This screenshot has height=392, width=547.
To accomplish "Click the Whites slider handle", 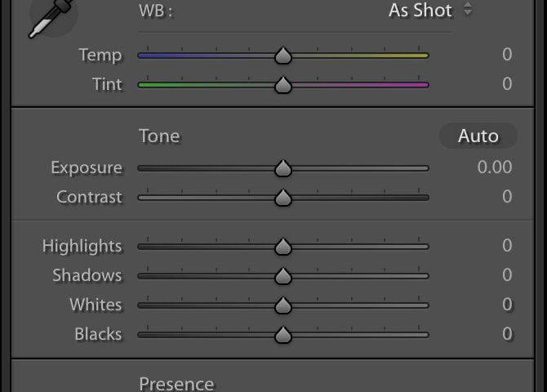I will [x=282, y=305].
